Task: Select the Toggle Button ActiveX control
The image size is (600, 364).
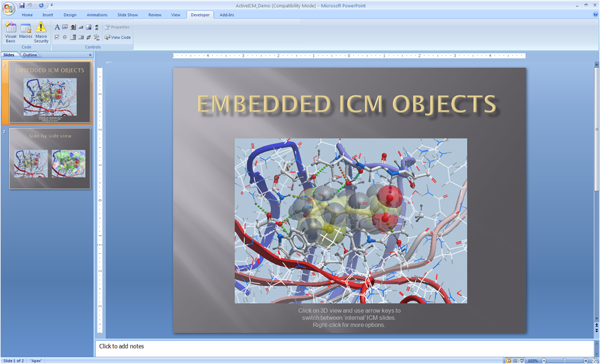Action: point(89,37)
